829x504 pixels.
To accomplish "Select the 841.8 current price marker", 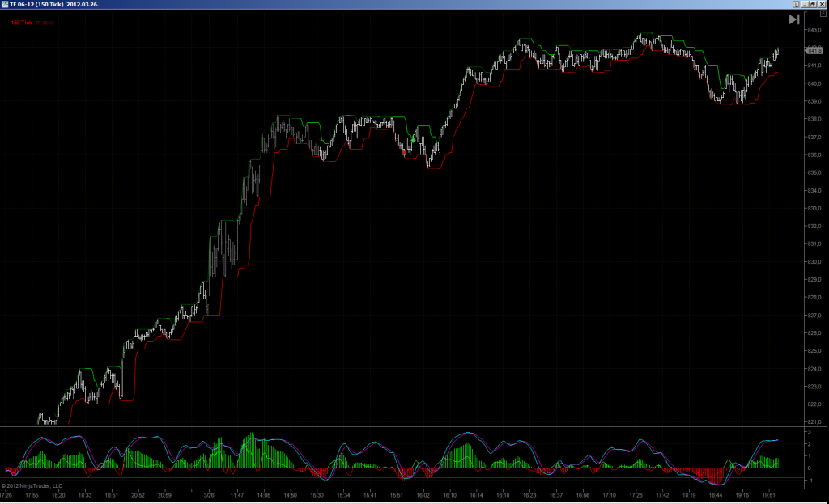I will coord(814,51).
